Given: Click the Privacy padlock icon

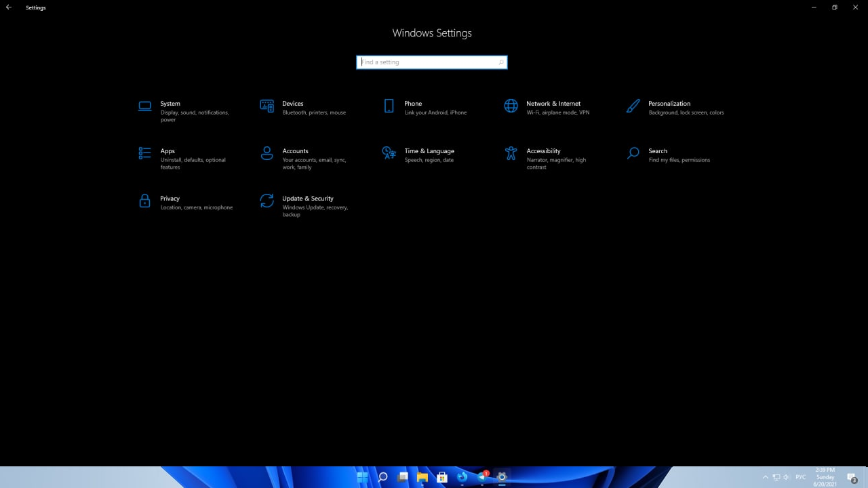Looking at the screenshot, I should (x=144, y=201).
